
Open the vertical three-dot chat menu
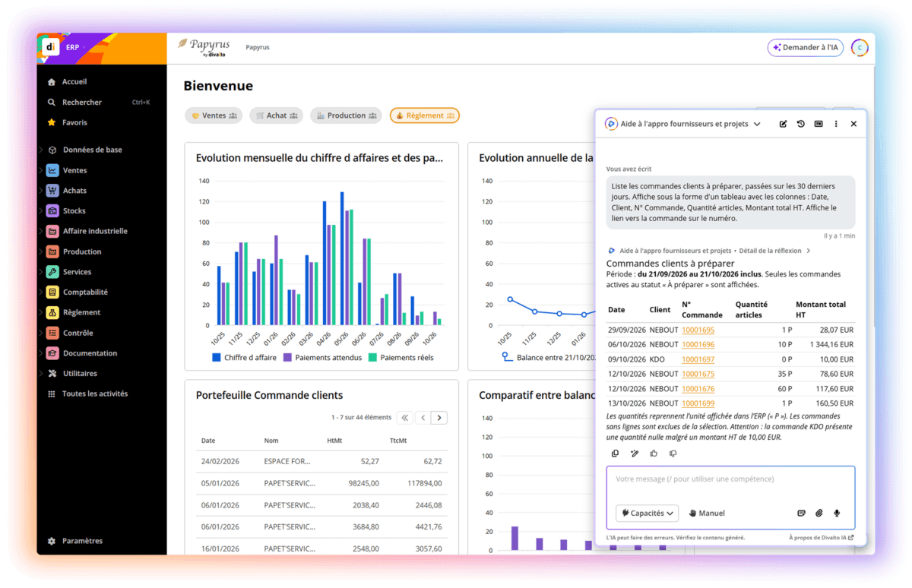[836, 124]
